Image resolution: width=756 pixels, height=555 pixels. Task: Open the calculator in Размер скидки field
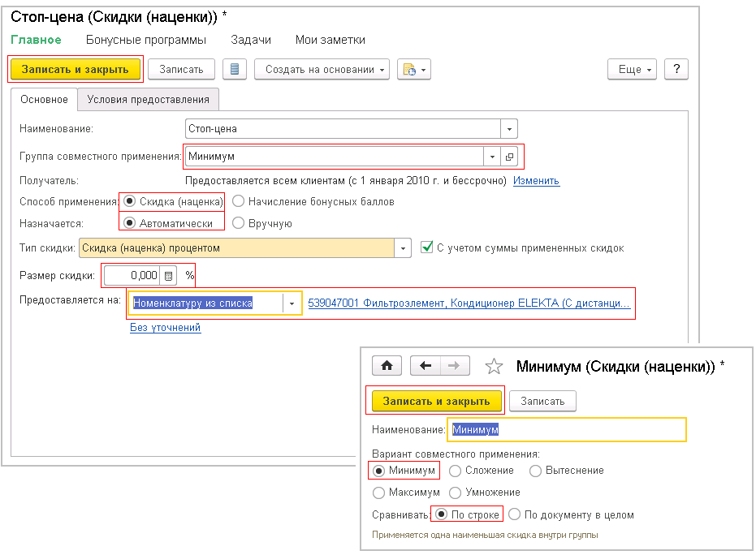[168, 276]
